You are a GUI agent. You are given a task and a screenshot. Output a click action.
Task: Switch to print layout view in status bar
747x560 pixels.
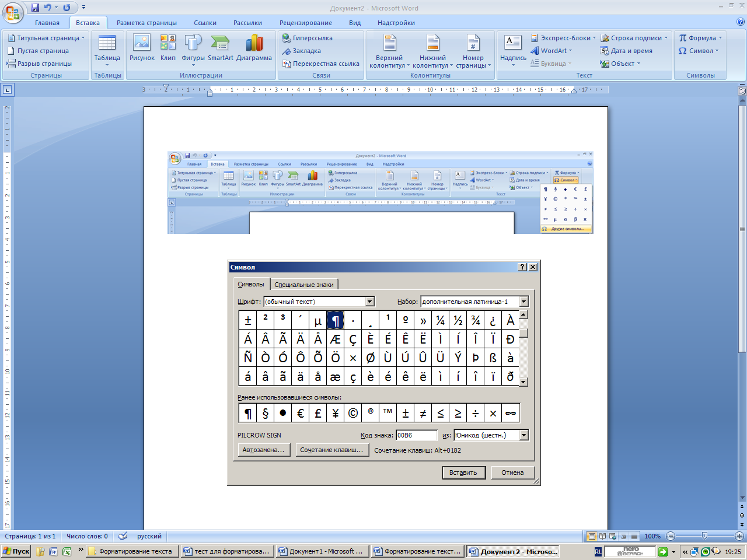point(592,536)
